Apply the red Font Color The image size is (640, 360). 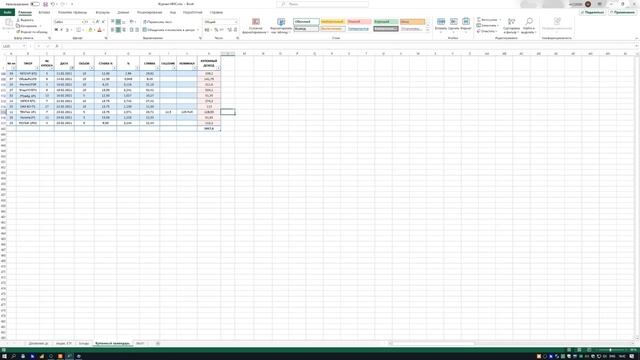[99, 30]
